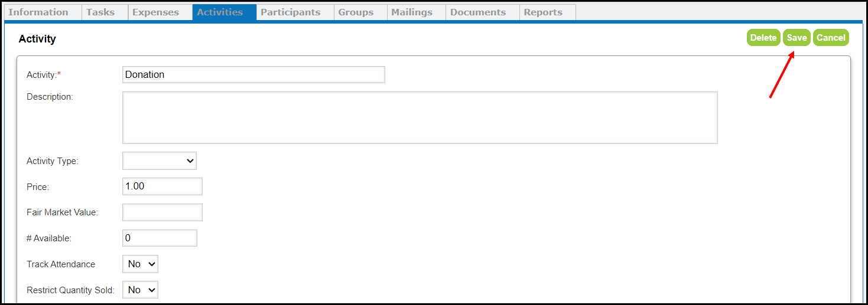Click the Activity heading text
This screenshot has height=305, width=868.
[37, 39]
